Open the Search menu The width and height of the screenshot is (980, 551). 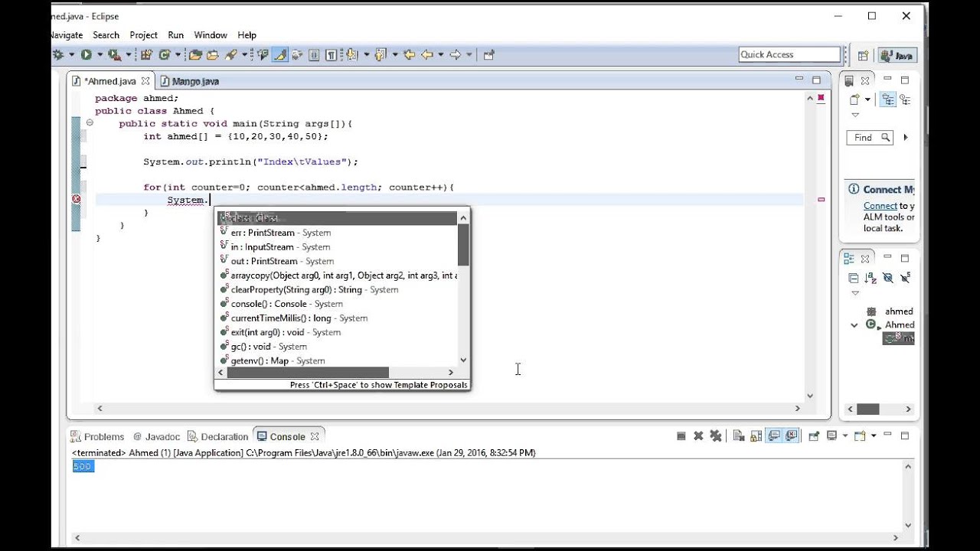pyautogui.click(x=106, y=35)
